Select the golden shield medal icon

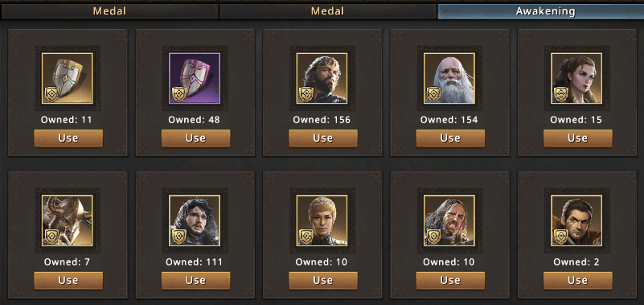[x=68, y=78]
